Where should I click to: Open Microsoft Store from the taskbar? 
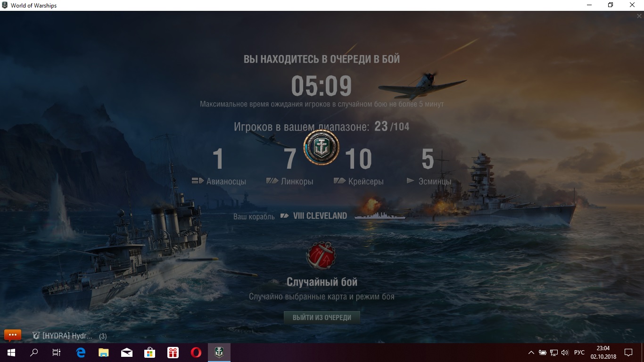coord(150,352)
